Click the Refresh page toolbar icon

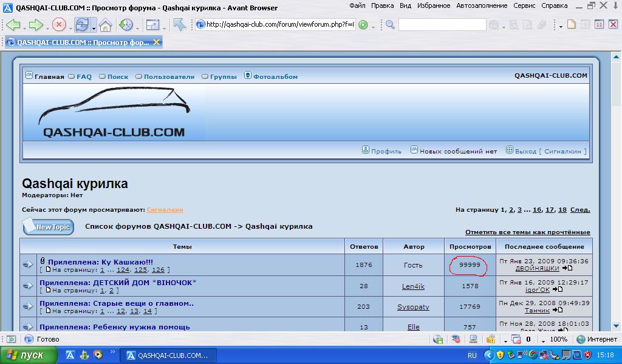tap(81, 25)
